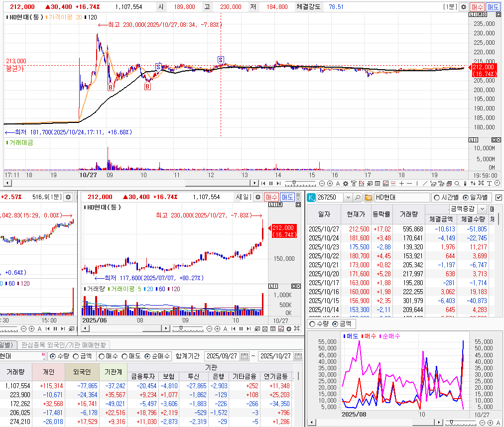Click 매도 sell button on daily chart
Viewport: 504px width, 427px height.
[287, 197]
